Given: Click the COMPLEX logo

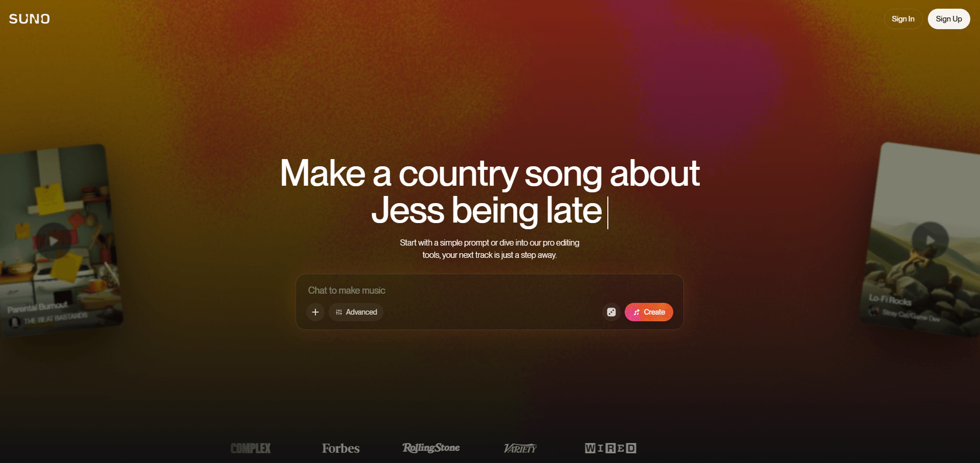Looking at the screenshot, I should [x=250, y=448].
